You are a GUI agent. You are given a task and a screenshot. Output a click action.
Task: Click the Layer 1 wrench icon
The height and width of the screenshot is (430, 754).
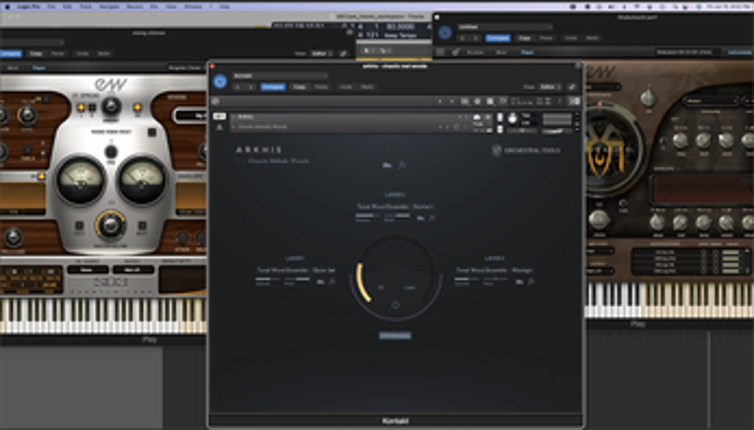(x=332, y=282)
